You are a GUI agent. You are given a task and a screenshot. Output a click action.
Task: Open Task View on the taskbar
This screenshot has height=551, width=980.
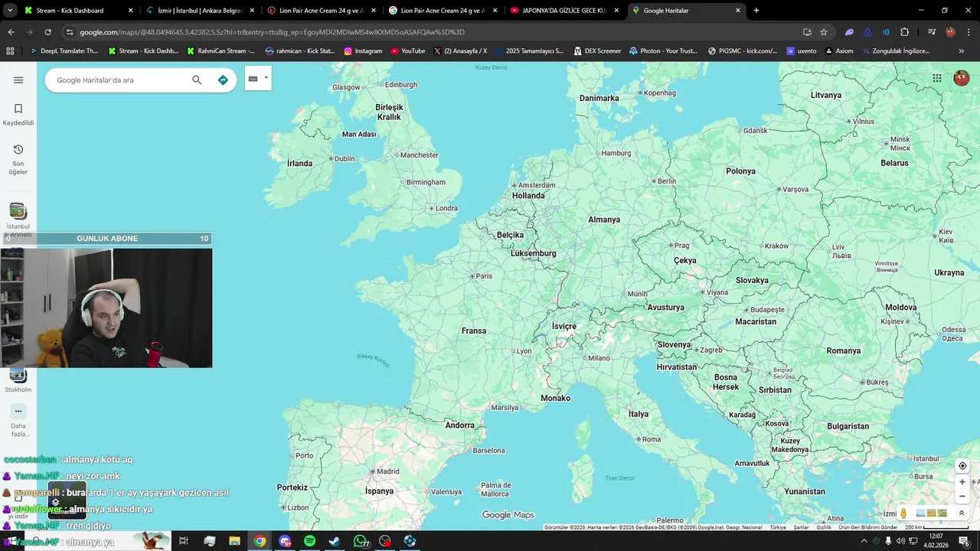(x=184, y=541)
